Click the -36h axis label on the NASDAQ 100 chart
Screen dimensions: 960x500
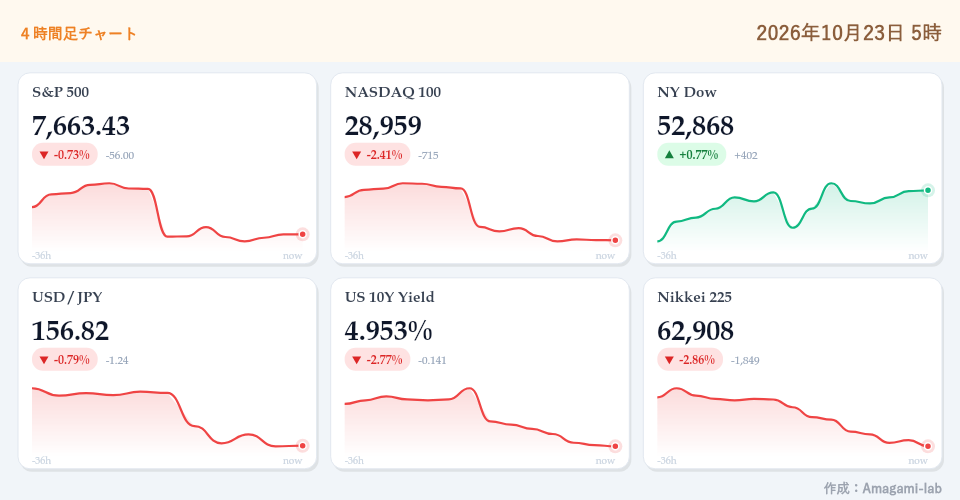354,255
